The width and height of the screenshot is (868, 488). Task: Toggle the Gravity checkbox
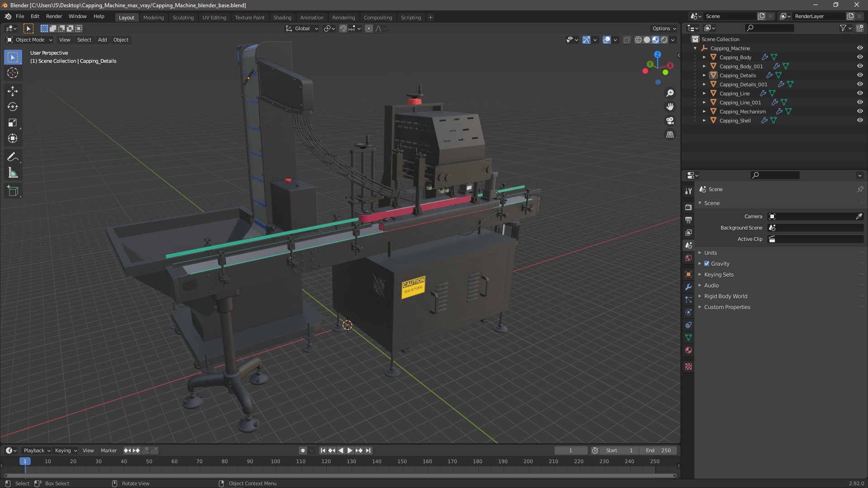point(707,263)
